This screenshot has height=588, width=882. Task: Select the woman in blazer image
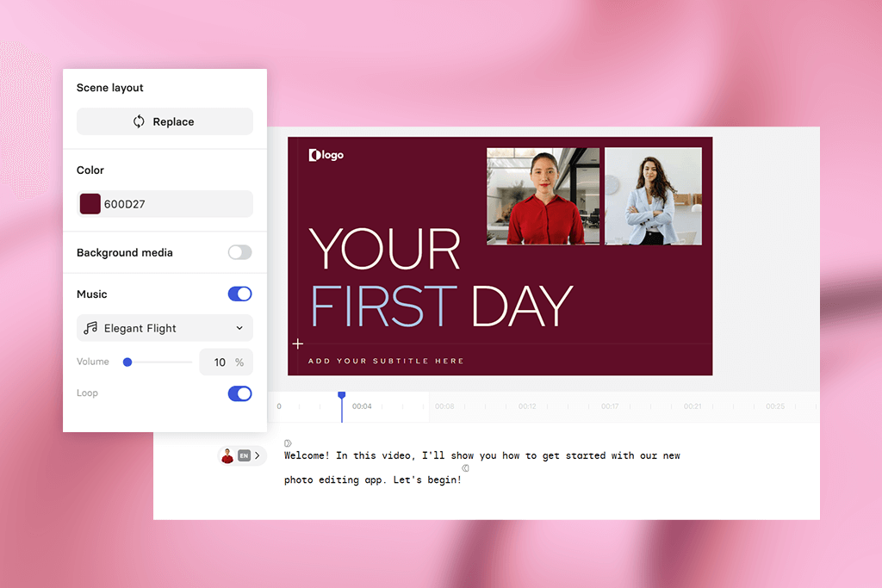[653, 196]
